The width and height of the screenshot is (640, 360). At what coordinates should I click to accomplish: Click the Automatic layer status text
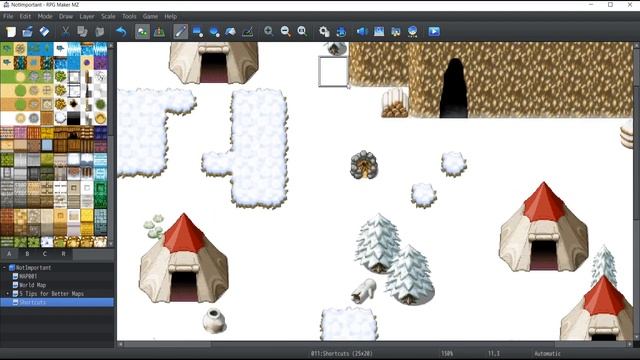pyautogui.click(x=547, y=353)
